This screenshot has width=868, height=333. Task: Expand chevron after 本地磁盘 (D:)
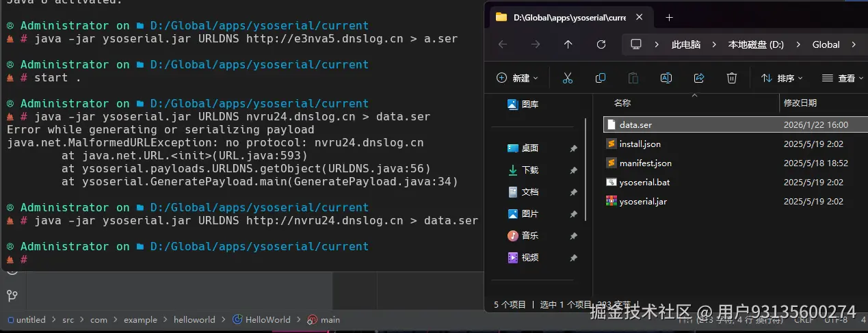point(798,44)
